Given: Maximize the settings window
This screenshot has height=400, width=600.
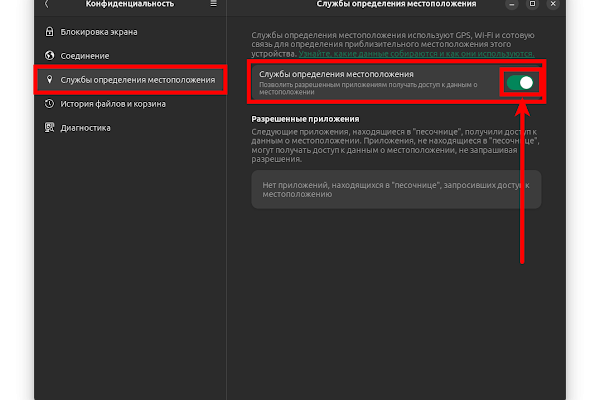Looking at the screenshot, I should (x=531, y=5).
